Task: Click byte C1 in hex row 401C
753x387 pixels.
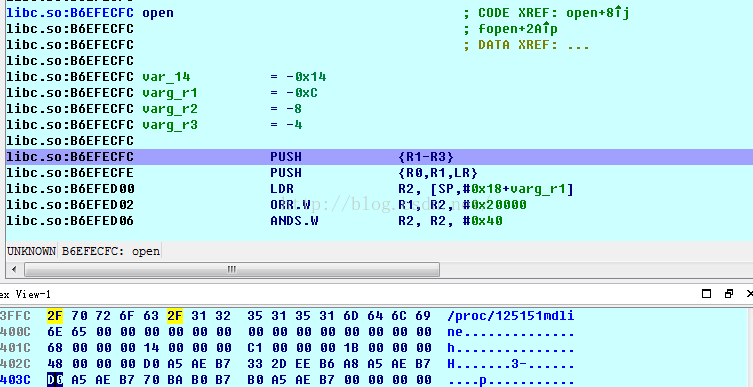Action: tap(255, 348)
